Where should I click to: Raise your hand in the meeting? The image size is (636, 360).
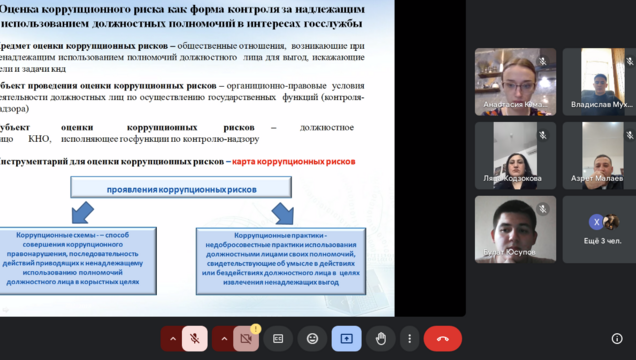(380, 339)
